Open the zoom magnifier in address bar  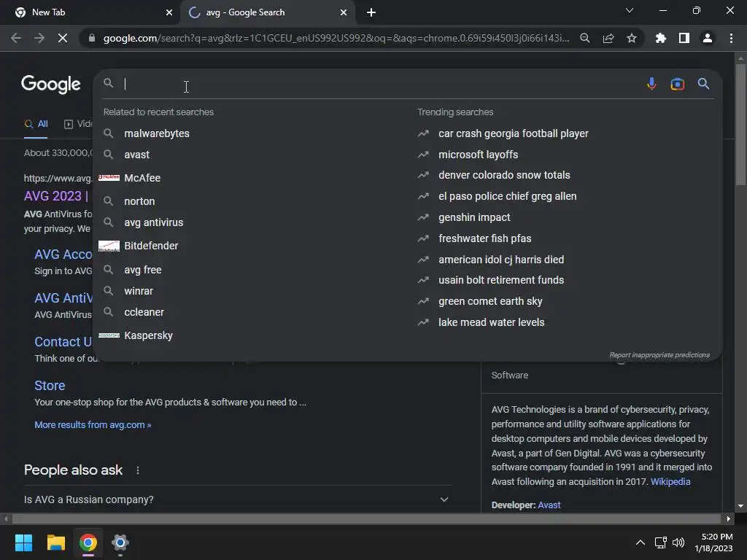584,38
